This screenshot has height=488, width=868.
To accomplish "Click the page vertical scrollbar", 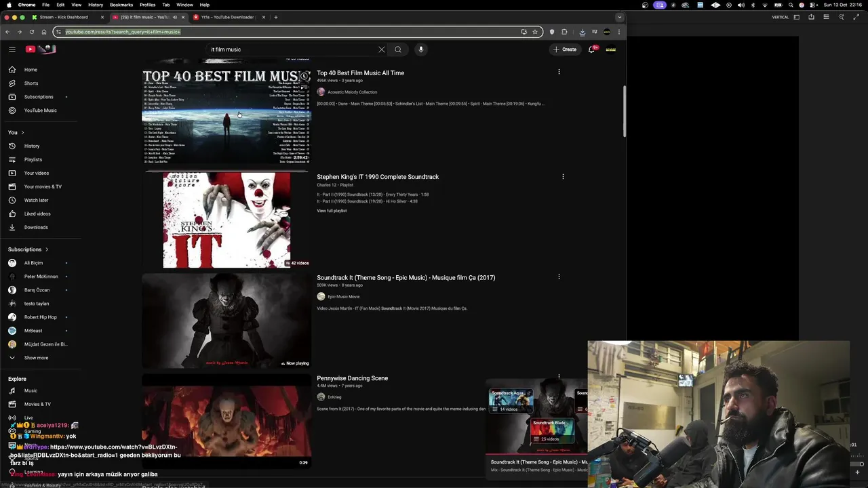I will pyautogui.click(x=625, y=111).
